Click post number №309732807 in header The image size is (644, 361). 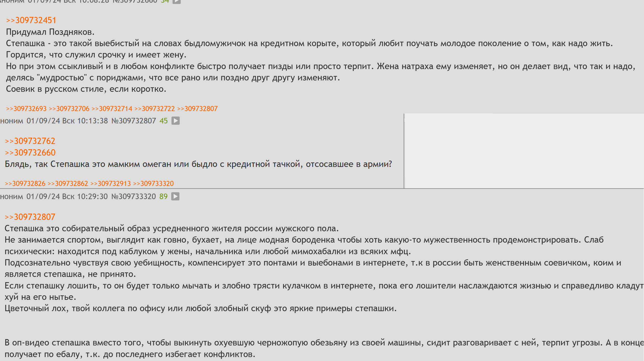pyautogui.click(x=133, y=121)
